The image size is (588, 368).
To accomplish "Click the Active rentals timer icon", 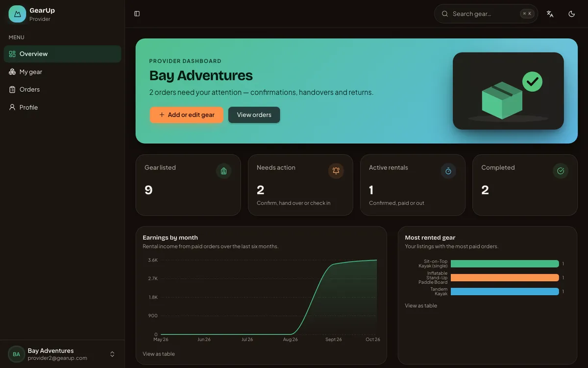I will [x=448, y=171].
